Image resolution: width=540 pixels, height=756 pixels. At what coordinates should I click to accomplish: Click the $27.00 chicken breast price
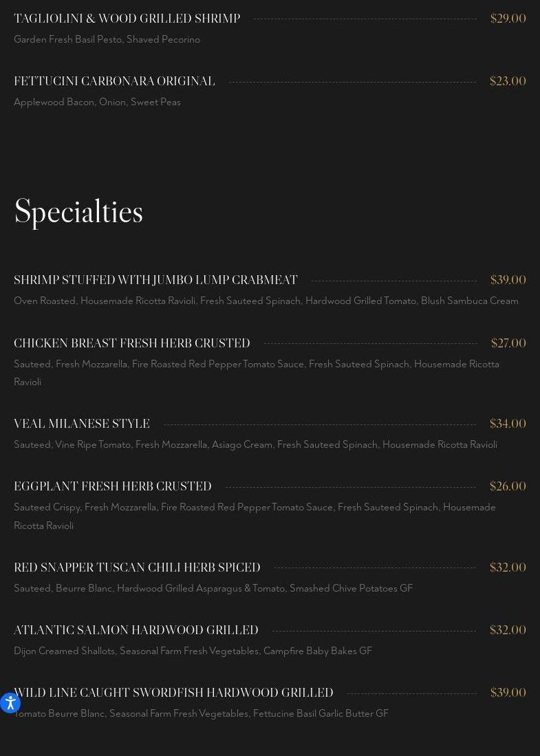508,343
